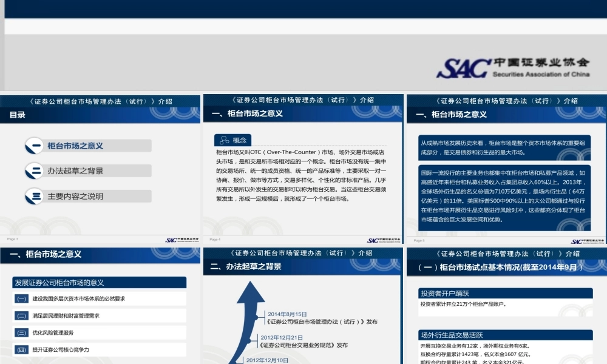Click the (三) bullet icon for 优化风险管理服务
Image resolution: width=607 pixels, height=364 pixels.
tap(21, 332)
